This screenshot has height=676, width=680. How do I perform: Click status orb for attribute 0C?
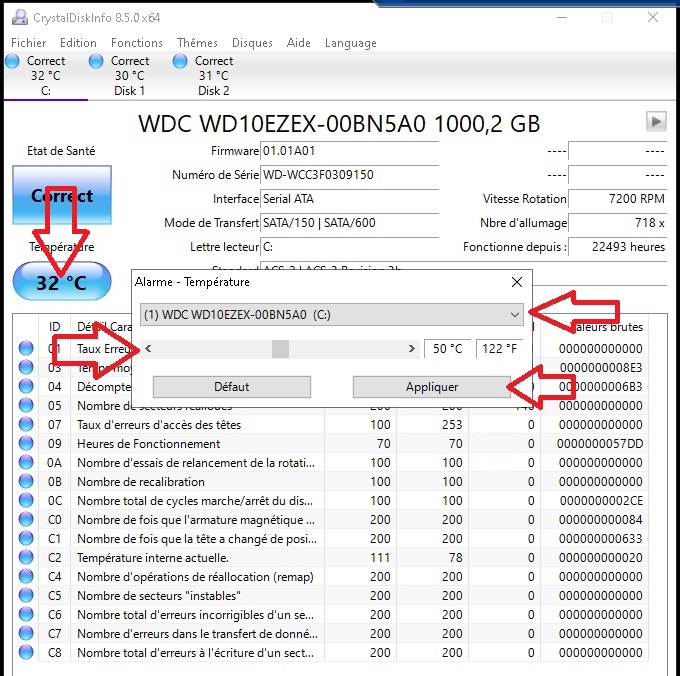(x=26, y=500)
